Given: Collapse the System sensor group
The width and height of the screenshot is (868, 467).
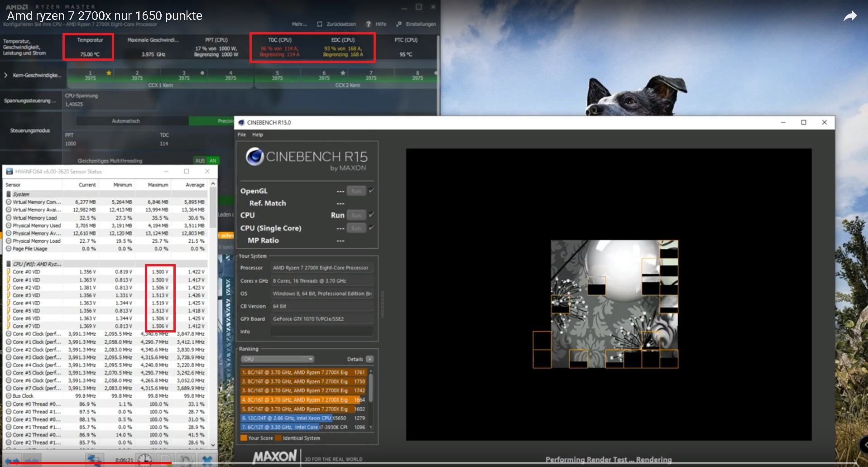Looking at the screenshot, I should point(9,194).
